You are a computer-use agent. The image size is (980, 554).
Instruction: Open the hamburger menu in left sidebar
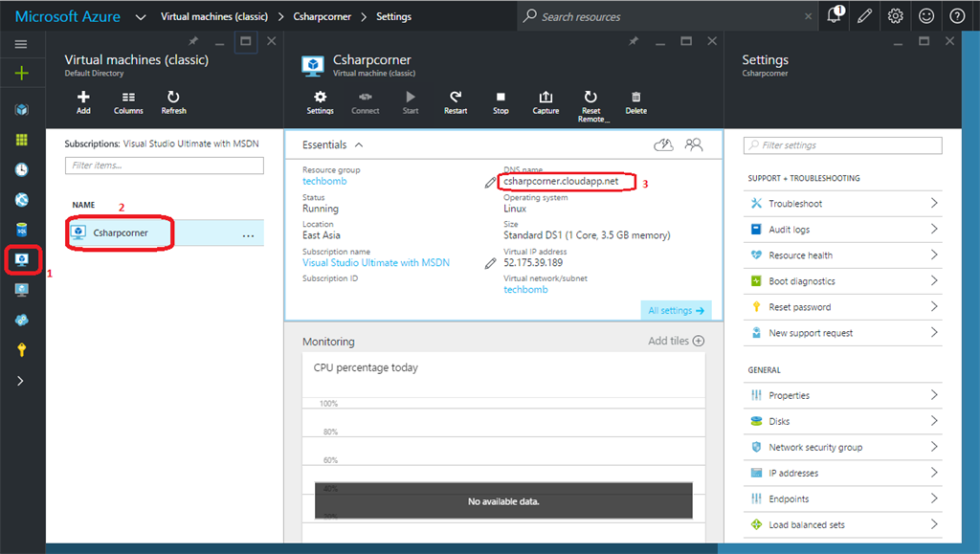21,44
